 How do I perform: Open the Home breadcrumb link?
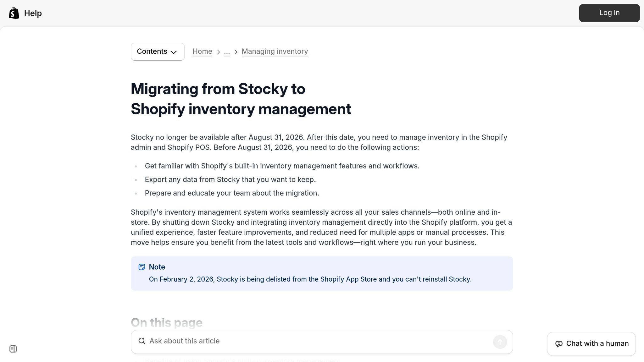click(x=202, y=51)
